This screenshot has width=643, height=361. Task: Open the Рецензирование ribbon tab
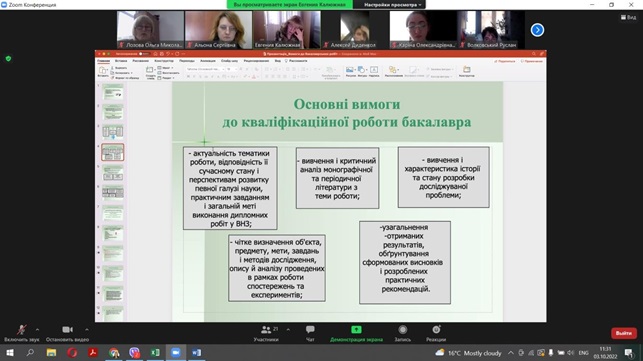coord(256,61)
